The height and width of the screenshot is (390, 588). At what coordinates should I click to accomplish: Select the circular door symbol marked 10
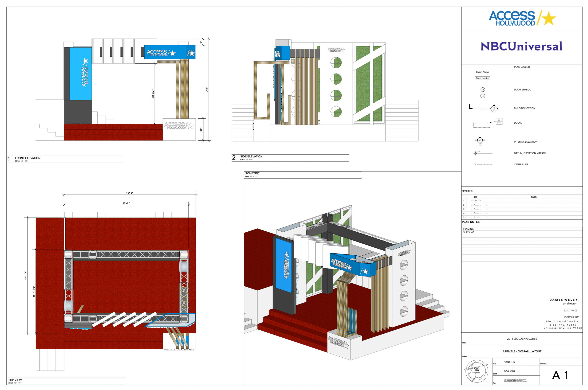(482, 90)
